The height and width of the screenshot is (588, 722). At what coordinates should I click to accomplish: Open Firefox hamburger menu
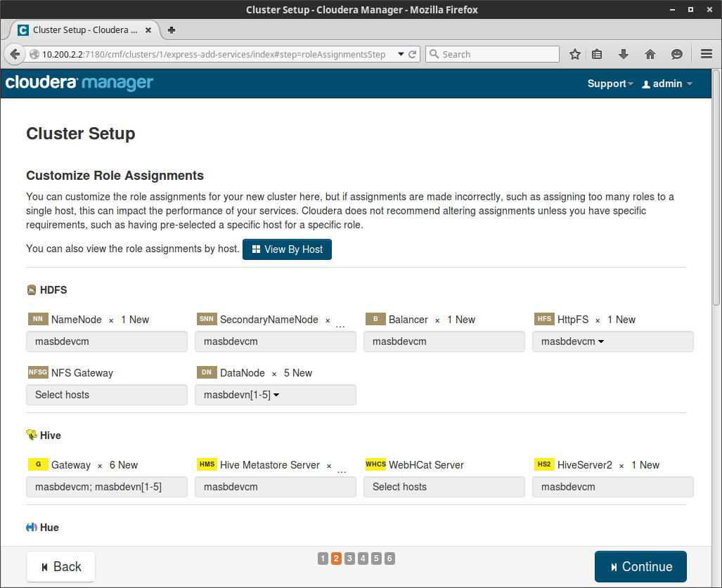click(707, 54)
